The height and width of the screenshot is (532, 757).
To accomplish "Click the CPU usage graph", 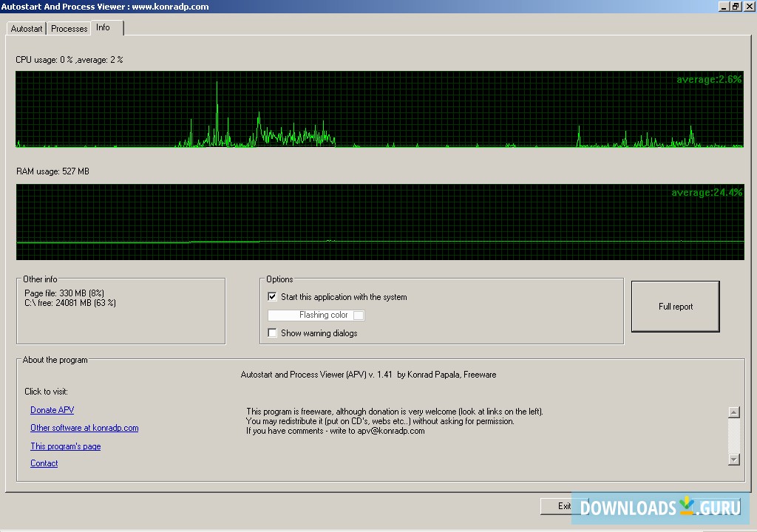I will [378, 111].
